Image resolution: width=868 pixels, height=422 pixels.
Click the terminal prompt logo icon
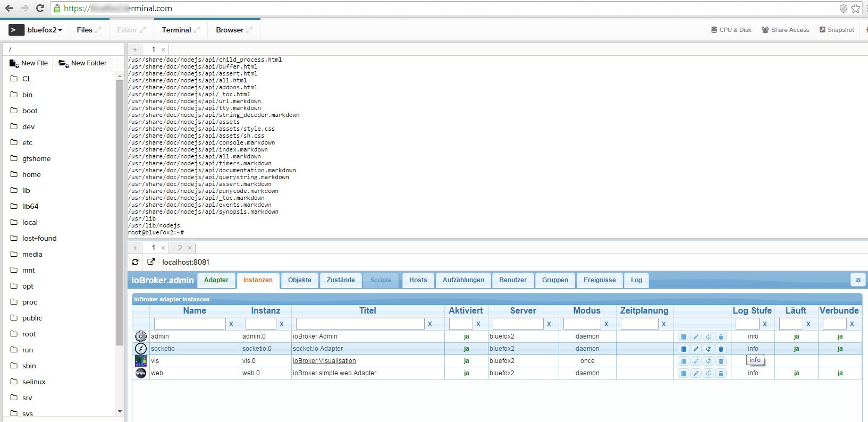[16, 30]
